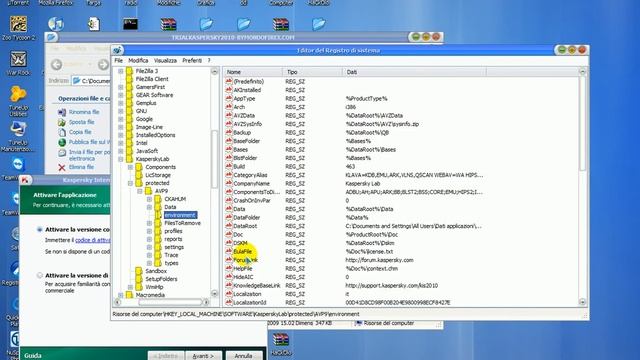Click the reports key folder icon
This screenshot has height=360, width=640.
[x=158, y=239]
